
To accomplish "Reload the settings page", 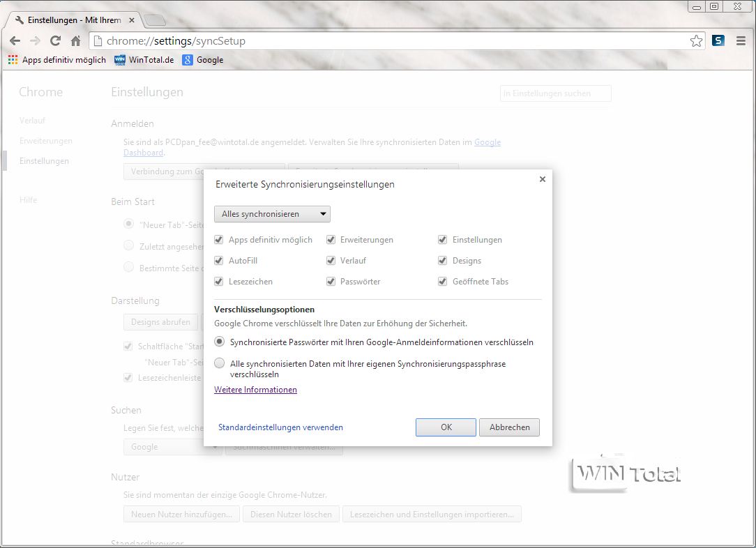I will pos(56,41).
